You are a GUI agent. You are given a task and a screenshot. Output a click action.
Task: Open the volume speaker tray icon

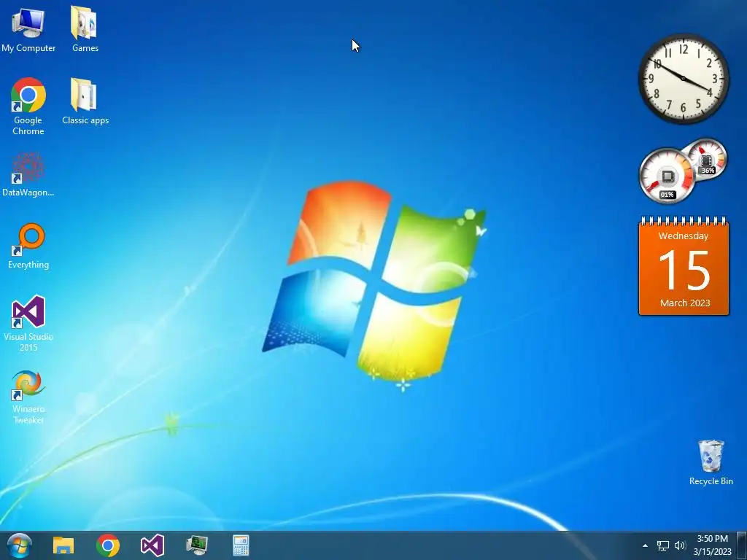pos(680,545)
